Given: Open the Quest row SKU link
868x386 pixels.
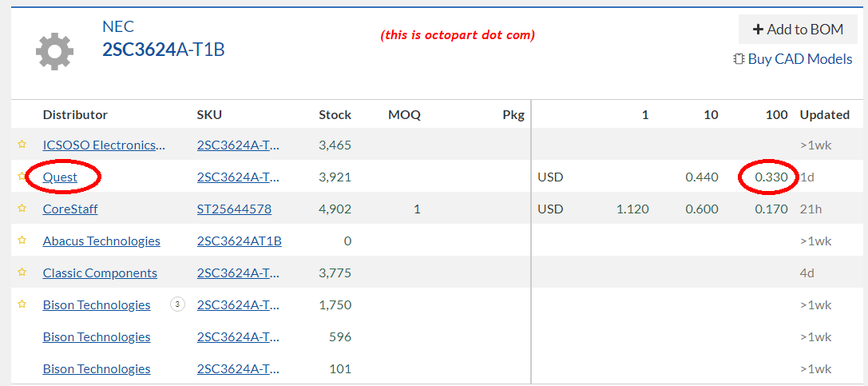Looking at the screenshot, I should (238, 177).
